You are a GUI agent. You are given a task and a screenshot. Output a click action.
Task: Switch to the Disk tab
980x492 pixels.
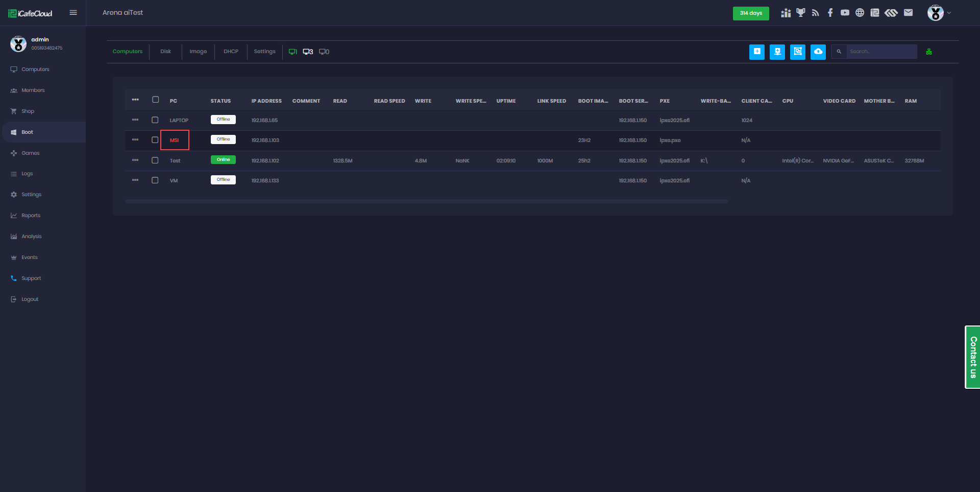165,52
